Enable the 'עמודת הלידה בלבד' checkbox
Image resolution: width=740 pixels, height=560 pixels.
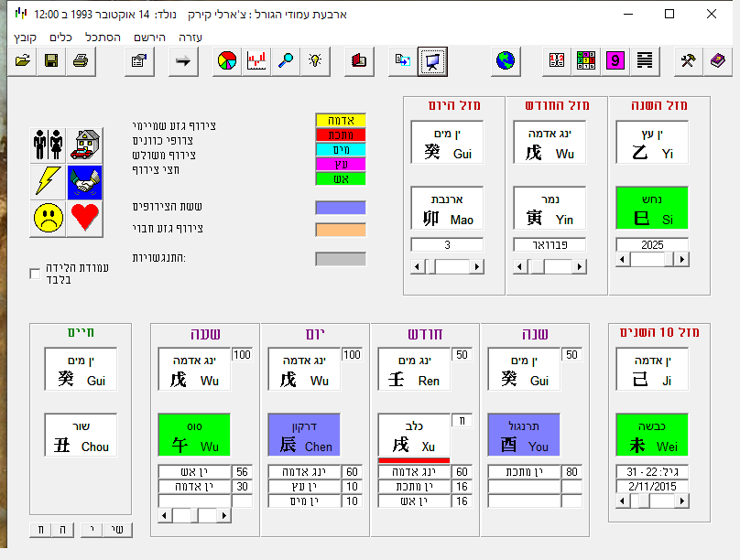point(35,274)
